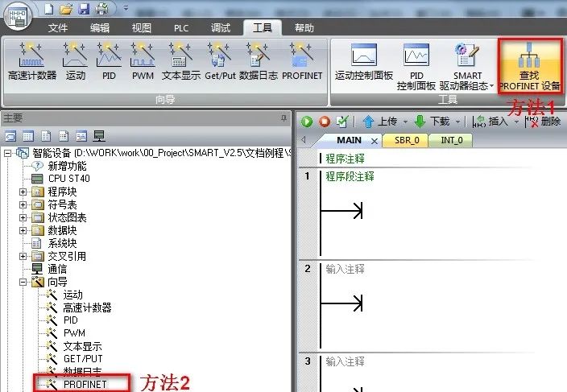This screenshot has height=392, width=567.
Task: Open the Motion control panel (运动控制面板)
Action: [364, 61]
